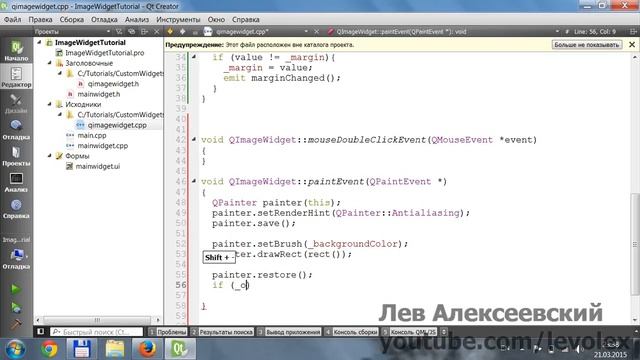Image resolution: width=640 pixels, height=360 pixels.
Task: Open Firefox from the taskbar
Action: 147,349
